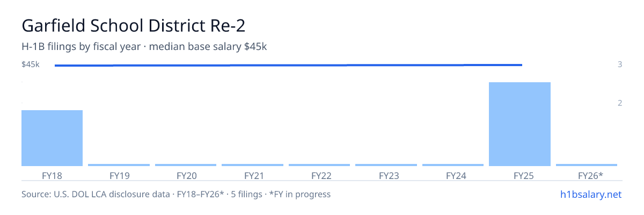Click the FY26* in-progress bar
Screen dimensions: 644x215
(x=587, y=165)
